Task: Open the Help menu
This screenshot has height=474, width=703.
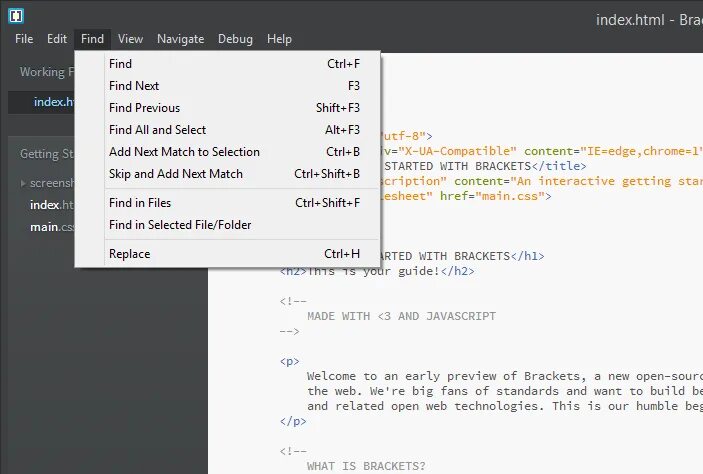Action: click(279, 39)
